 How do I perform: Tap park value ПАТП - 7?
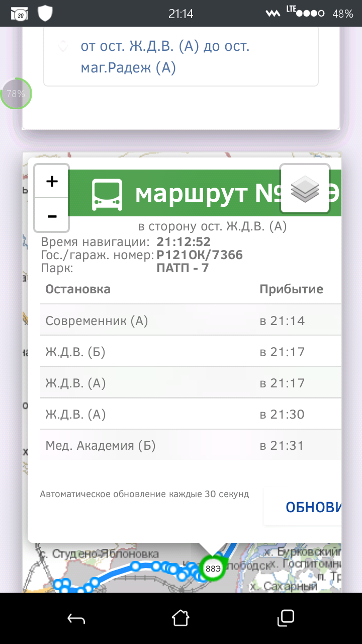click(183, 268)
